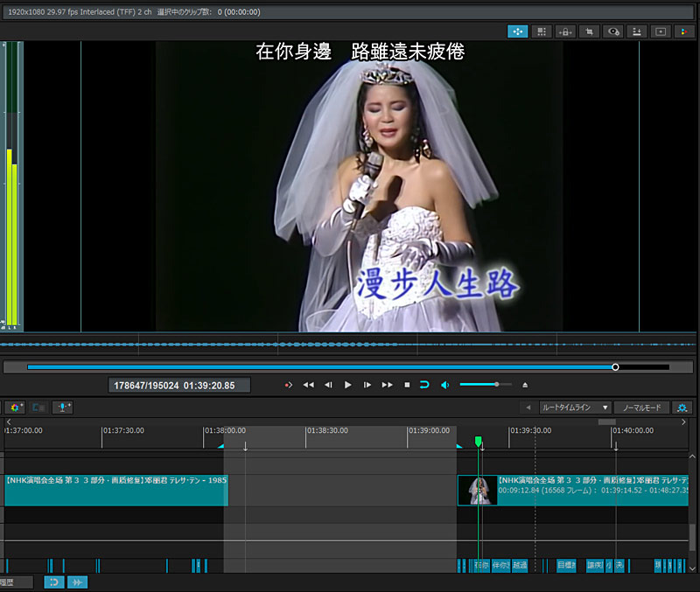700x592 pixels.
Task: Toggle the double-arrow follow button at bottom
Action: (x=77, y=582)
